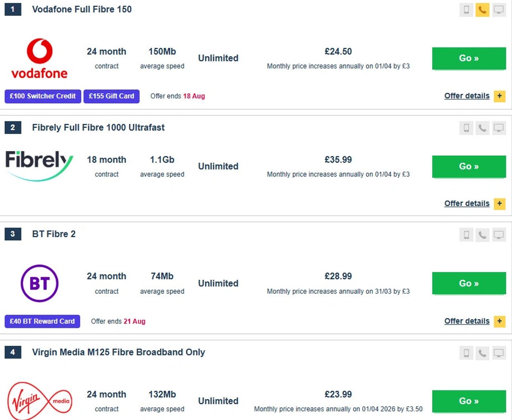
Task: Expand Vodafone offer details plus button
Action: pyautogui.click(x=500, y=96)
